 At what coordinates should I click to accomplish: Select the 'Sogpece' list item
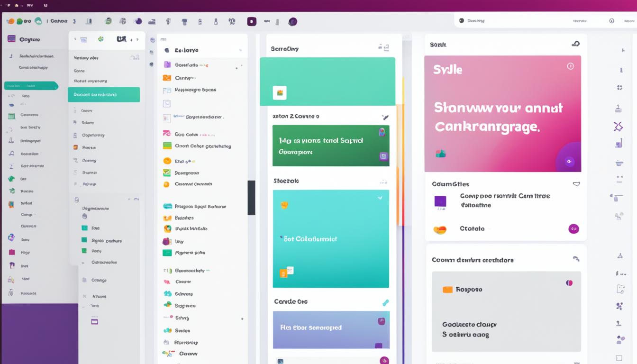(x=180, y=306)
